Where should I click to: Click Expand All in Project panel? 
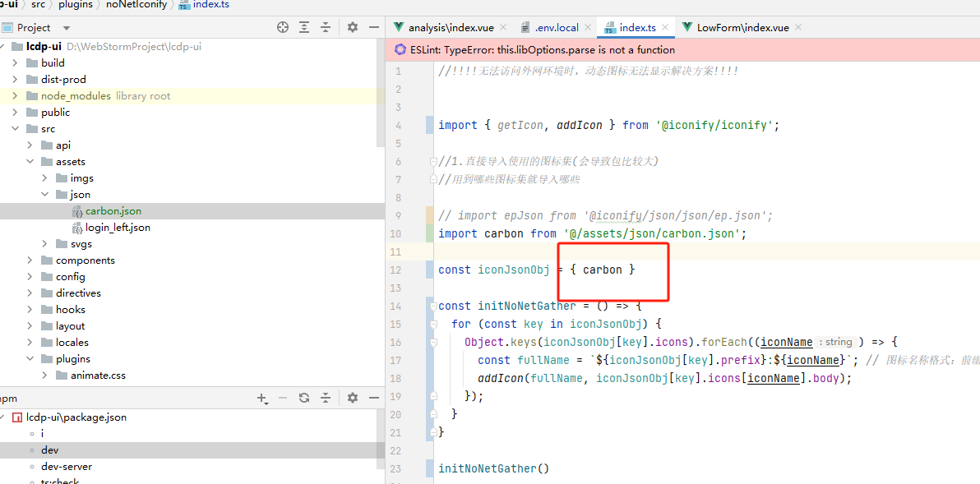[x=306, y=27]
